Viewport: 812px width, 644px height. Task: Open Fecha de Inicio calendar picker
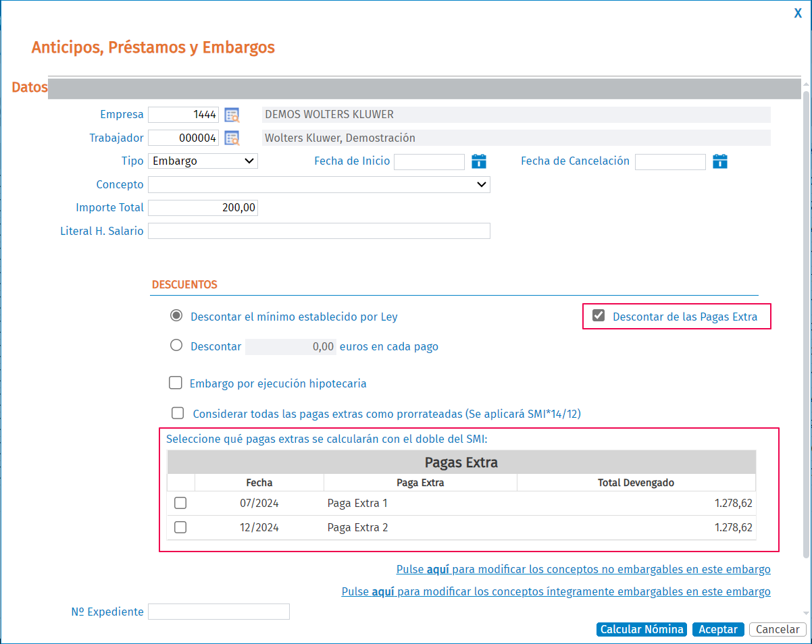click(479, 161)
